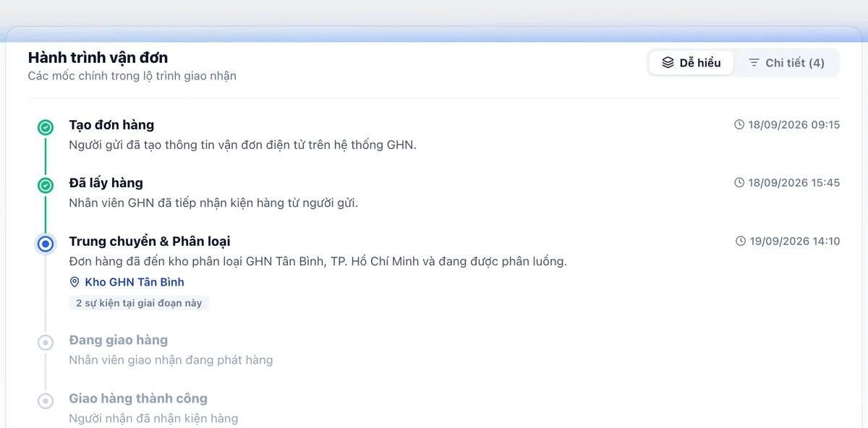Click the Trung chuyển & Phân loại step title

point(150,241)
